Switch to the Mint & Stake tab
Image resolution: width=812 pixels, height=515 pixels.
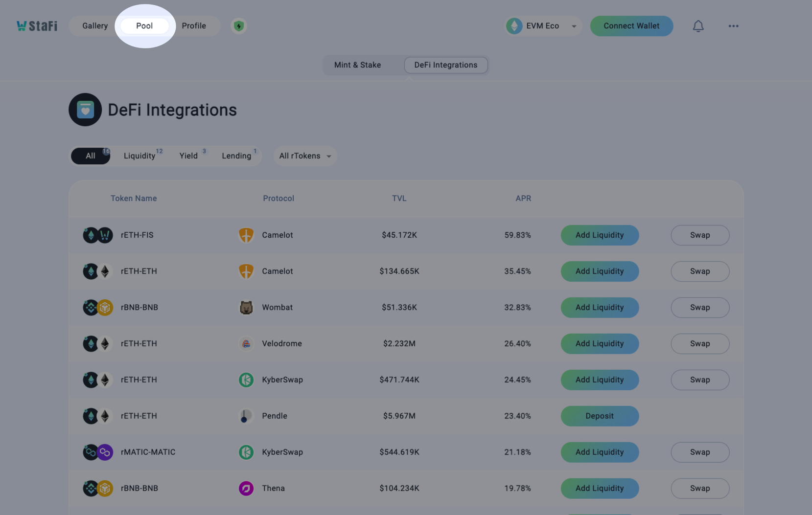pyautogui.click(x=357, y=65)
